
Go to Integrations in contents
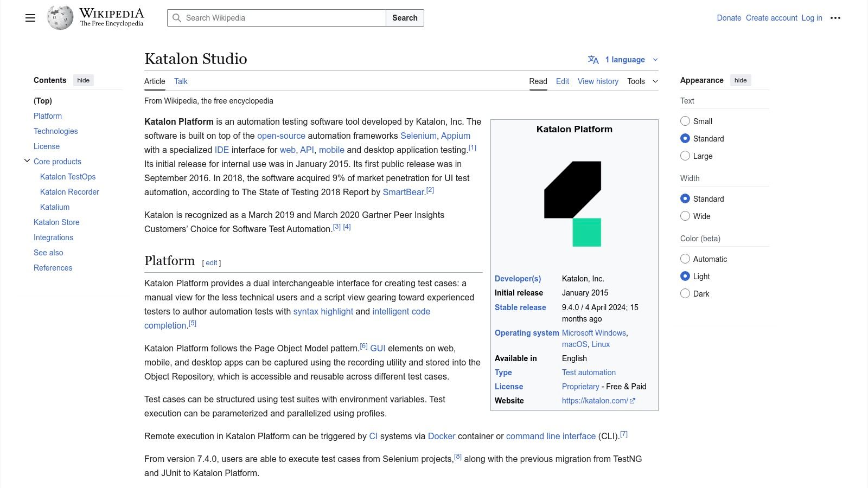[53, 237]
